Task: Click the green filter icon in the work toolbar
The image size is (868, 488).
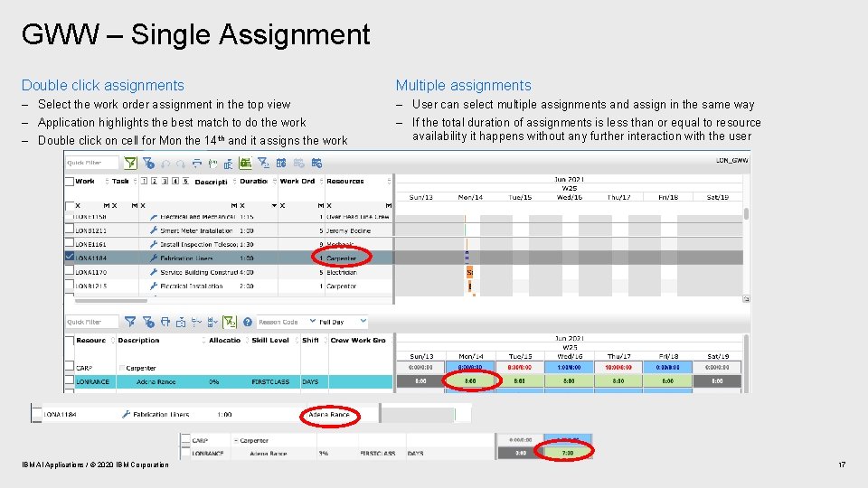Action: coord(130,163)
